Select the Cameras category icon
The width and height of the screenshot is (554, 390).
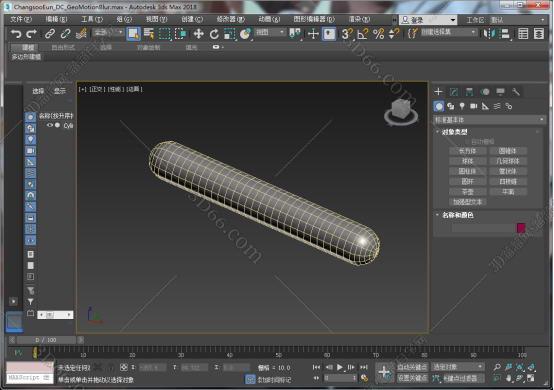point(473,106)
